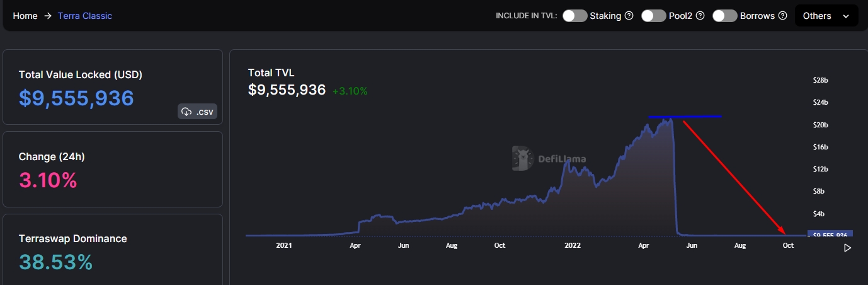868x285 pixels.
Task: Click the INCLUDE IN TVL label
Action: [527, 16]
